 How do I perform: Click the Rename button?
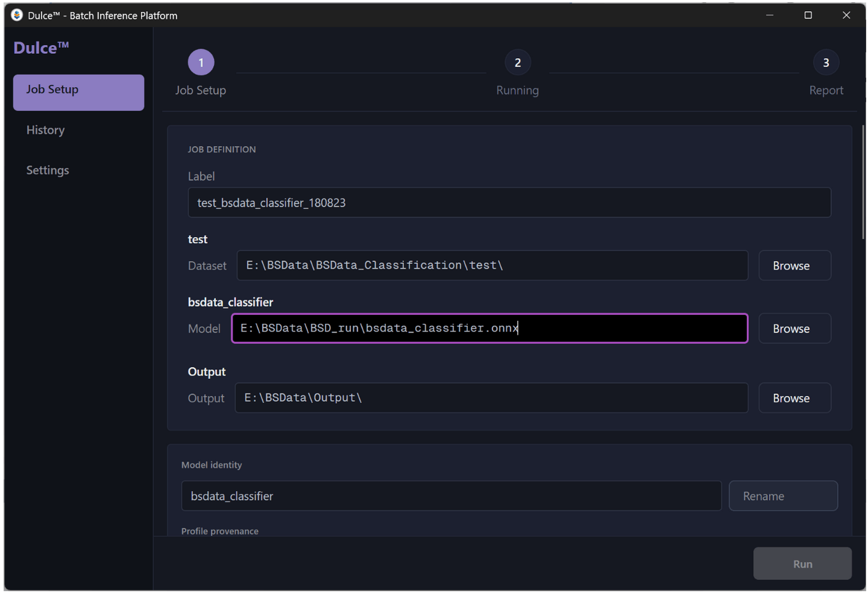[x=783, y=496]
